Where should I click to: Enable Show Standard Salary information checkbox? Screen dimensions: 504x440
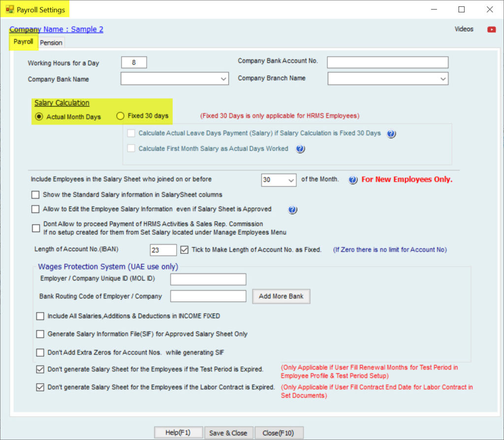click(35, 195)
